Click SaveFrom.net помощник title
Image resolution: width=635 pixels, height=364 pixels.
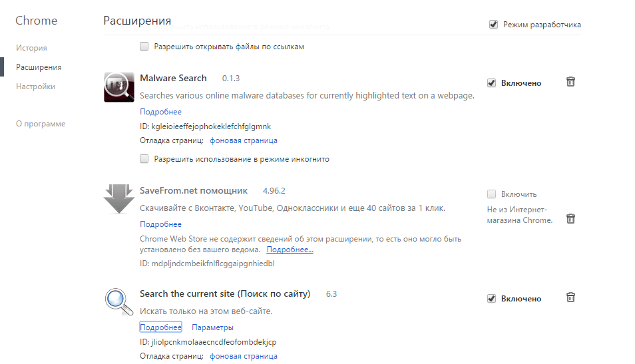(x=194, y=191)
